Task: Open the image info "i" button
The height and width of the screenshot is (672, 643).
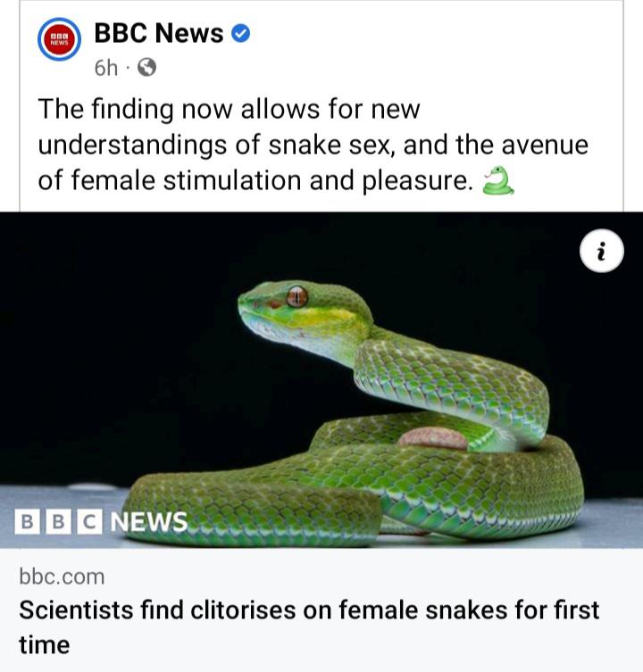Action: 601,251
